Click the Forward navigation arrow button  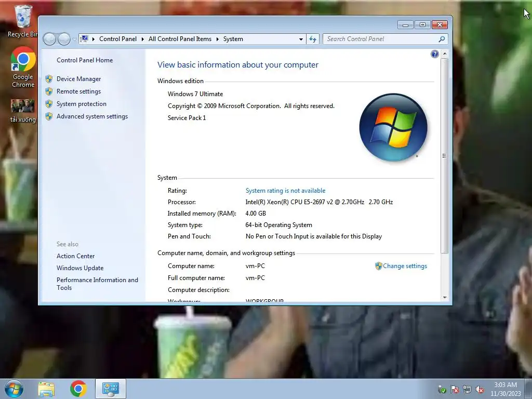point(64,39)
